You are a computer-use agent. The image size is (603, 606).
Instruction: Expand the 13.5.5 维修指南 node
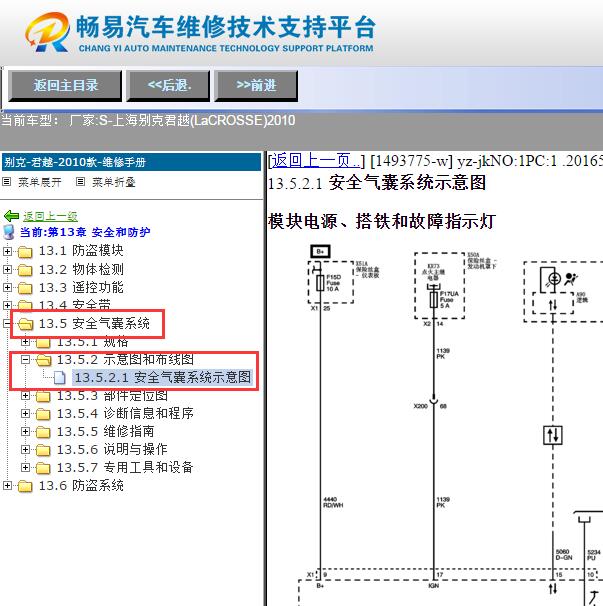pos(25,431)
